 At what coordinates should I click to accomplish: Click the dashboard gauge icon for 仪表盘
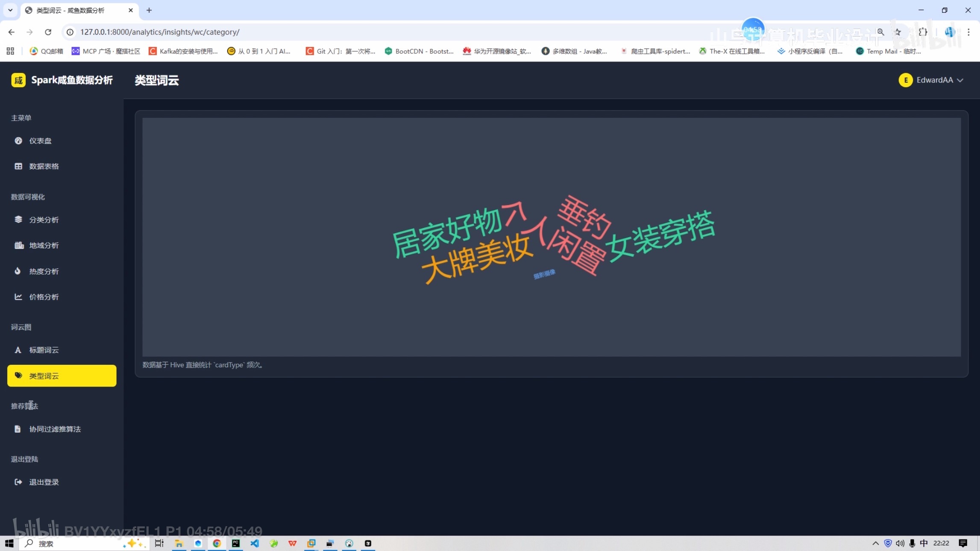(18, 141)
